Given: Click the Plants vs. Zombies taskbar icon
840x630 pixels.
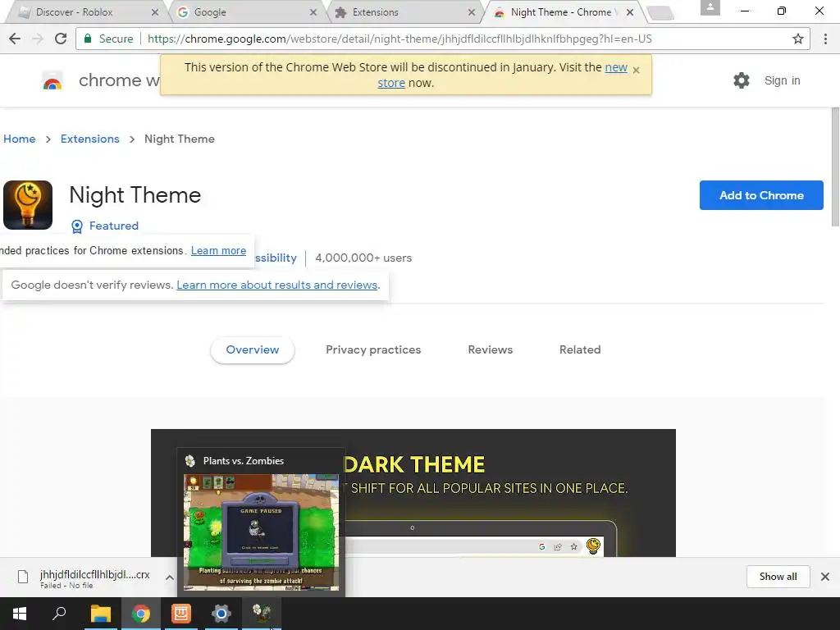Looking at the screenshot, I should point(262,614).
